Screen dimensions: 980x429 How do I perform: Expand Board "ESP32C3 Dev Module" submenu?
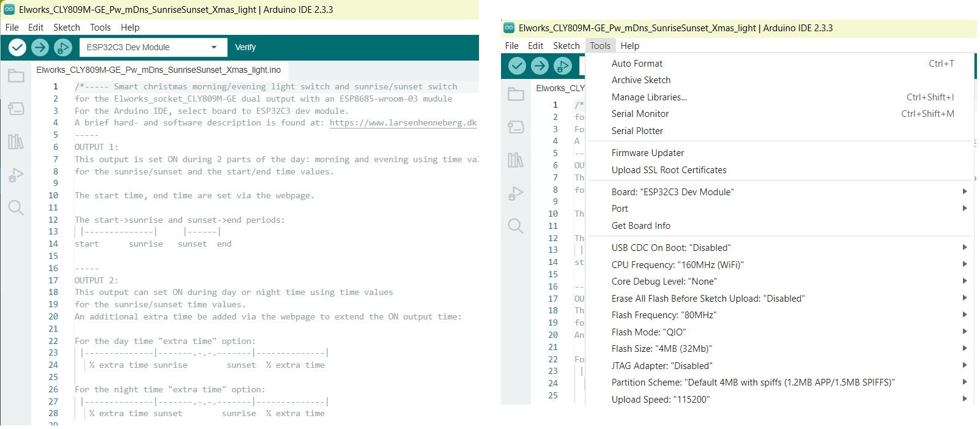click(779, 192)
